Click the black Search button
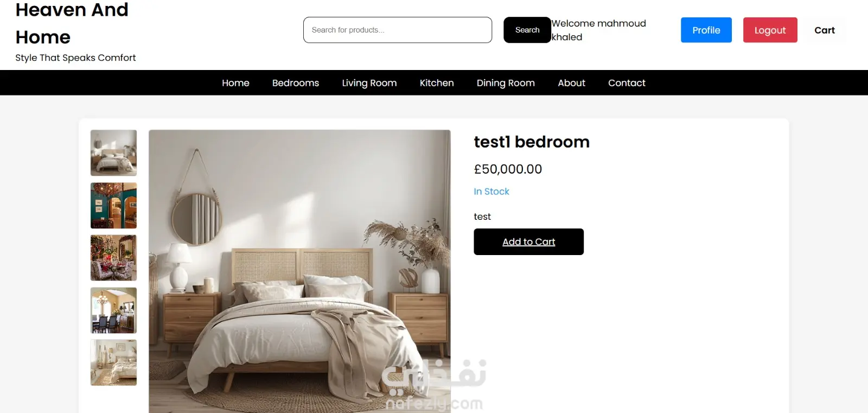Viewport: 868px width, 413px height. point(527,30)
